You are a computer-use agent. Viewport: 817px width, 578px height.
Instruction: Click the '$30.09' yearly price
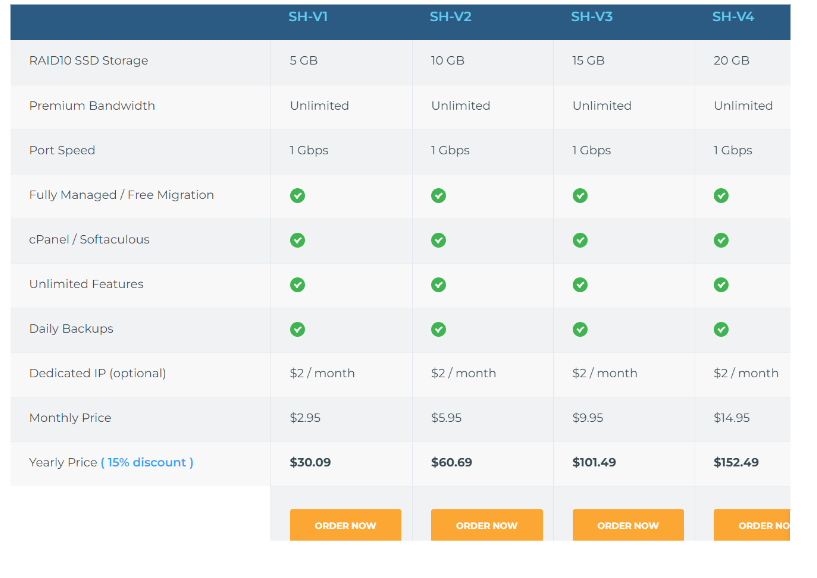(311, 462)
